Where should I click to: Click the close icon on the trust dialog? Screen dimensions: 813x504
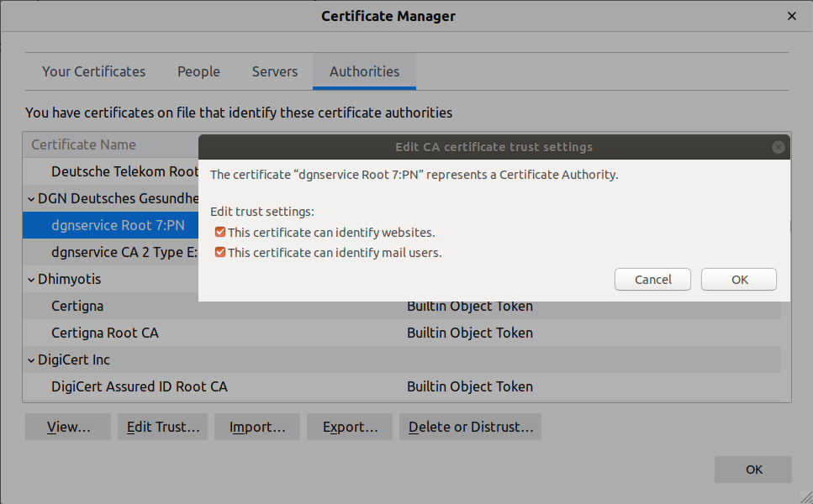tap(778, 146)
